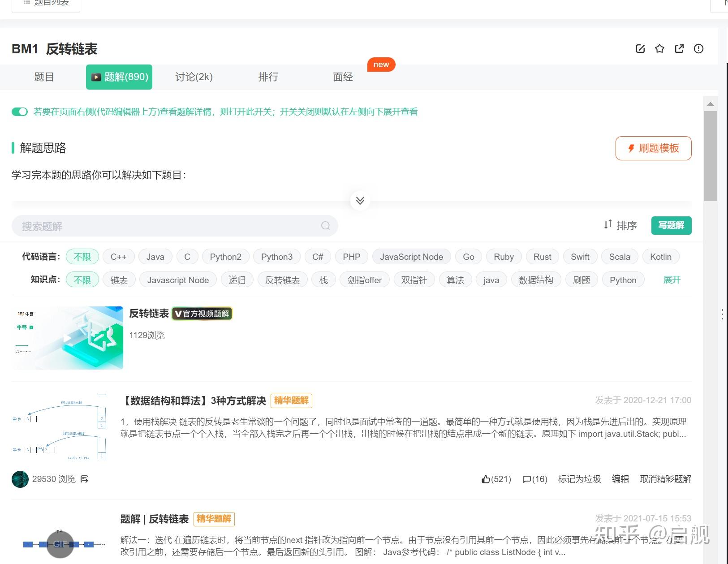The height and width of the screenshot is (564, 728).
Task: Open the 题目列表 panel
Action: [x=46, y=3]
